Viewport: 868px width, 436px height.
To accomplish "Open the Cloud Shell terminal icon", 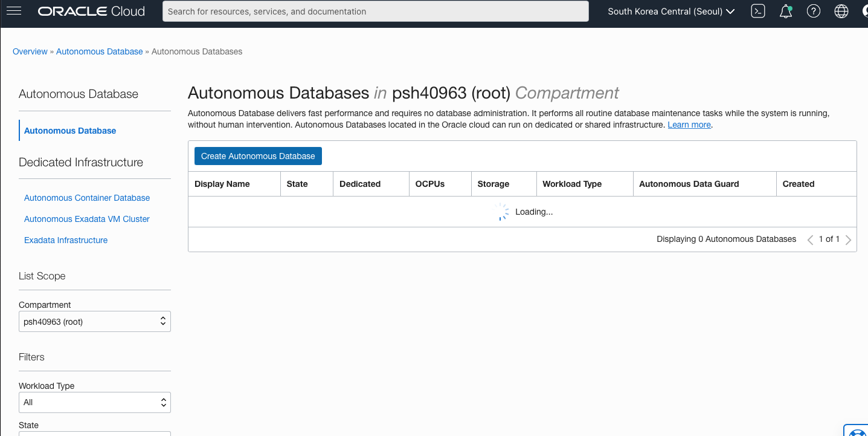I will [x=757, y=11].
